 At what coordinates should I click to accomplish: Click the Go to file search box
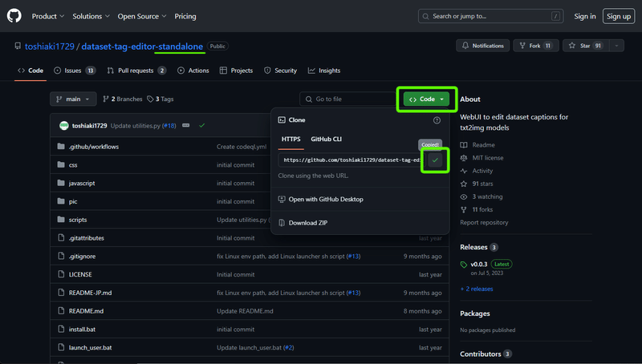pos(348,99)
